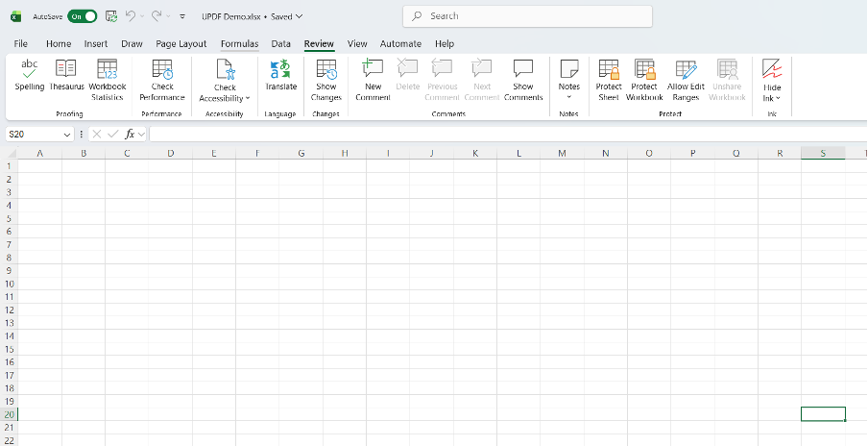This screenshot has width=868, height=446.
Task: Click the Check Performance icon
Action: pos(162,76)
